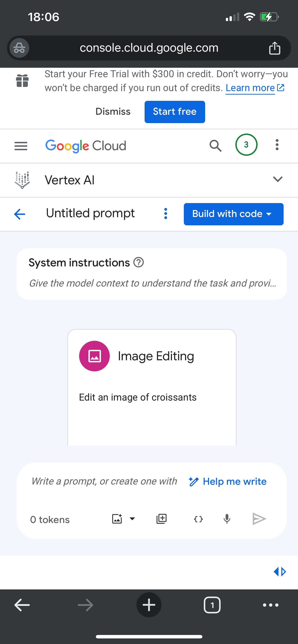The width and height of the screenshot is (298, 644).
Task: Open the Build with code dropdown
Action: (x=233, y=214)
